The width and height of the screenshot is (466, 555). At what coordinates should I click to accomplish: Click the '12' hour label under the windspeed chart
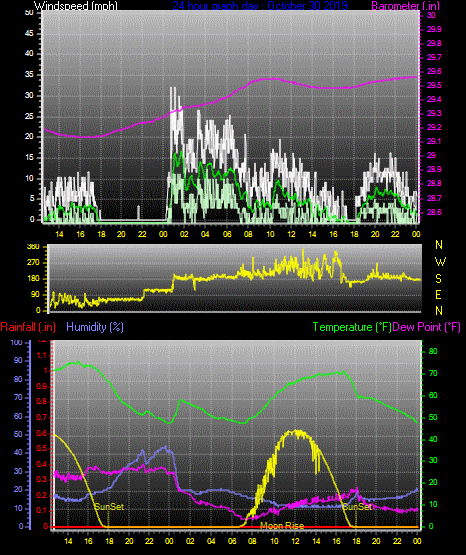tap(291, 234)
